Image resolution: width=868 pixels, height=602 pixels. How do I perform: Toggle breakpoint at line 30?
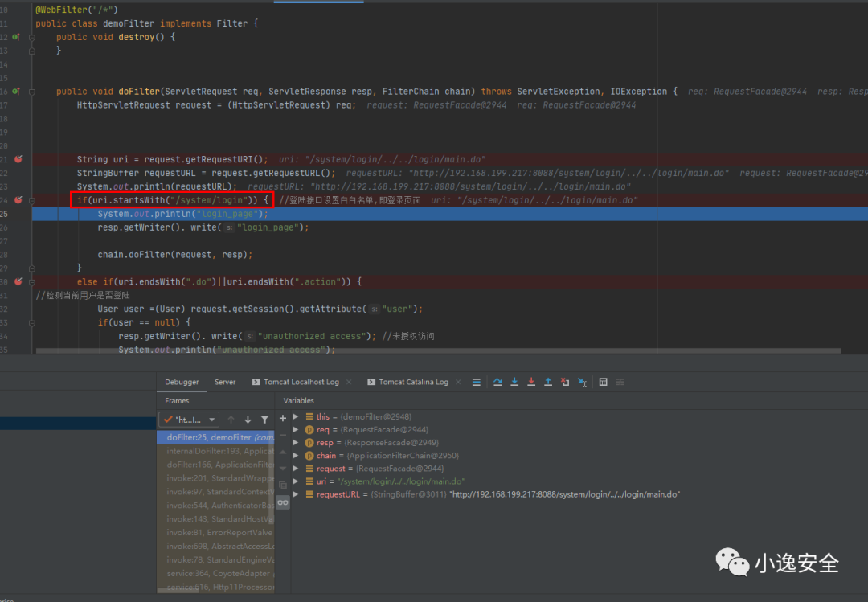point(18,281)
